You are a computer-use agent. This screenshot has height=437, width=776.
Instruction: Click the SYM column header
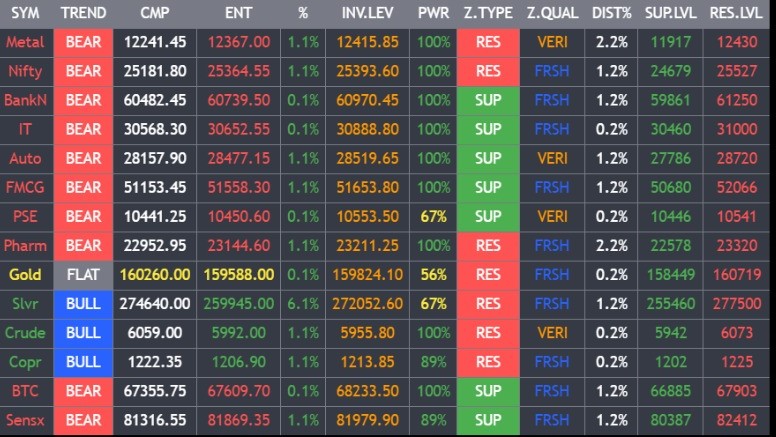[25, 13]
